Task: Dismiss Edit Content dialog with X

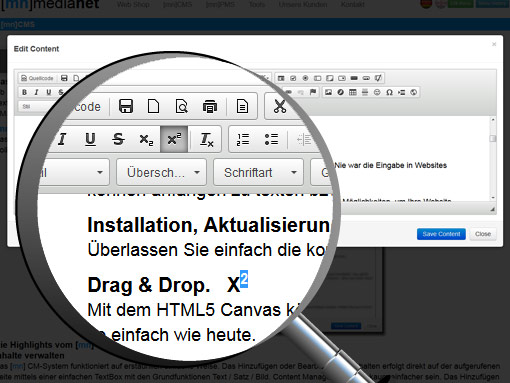Action: [x=494, y=44]
